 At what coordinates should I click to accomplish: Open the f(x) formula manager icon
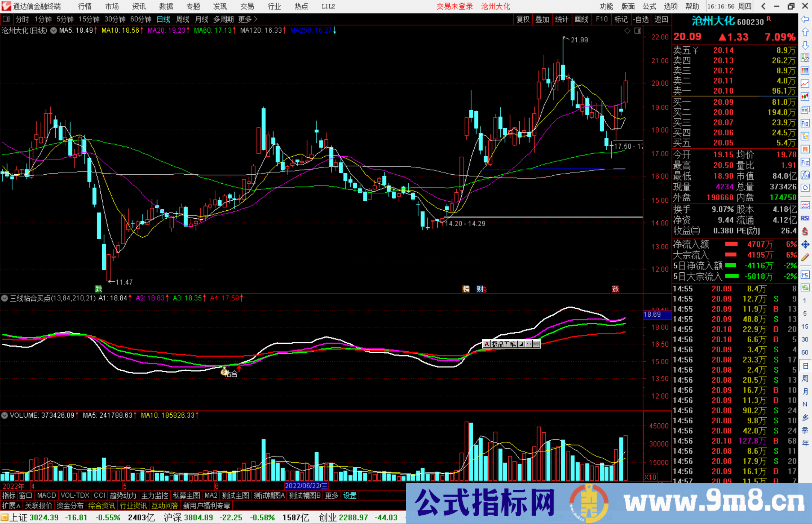tap(805, 175)
